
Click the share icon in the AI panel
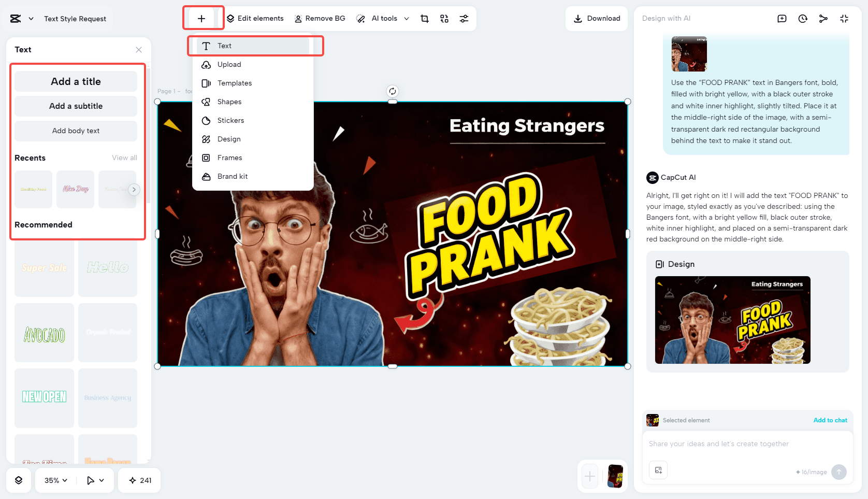click(x=823, y=18)
